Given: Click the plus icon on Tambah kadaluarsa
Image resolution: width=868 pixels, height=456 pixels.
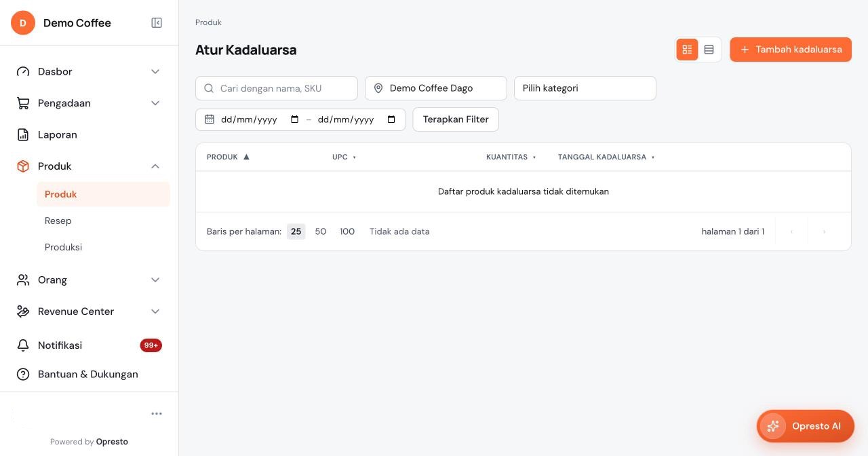Looking at the screenshot, I should coord(745,50).
